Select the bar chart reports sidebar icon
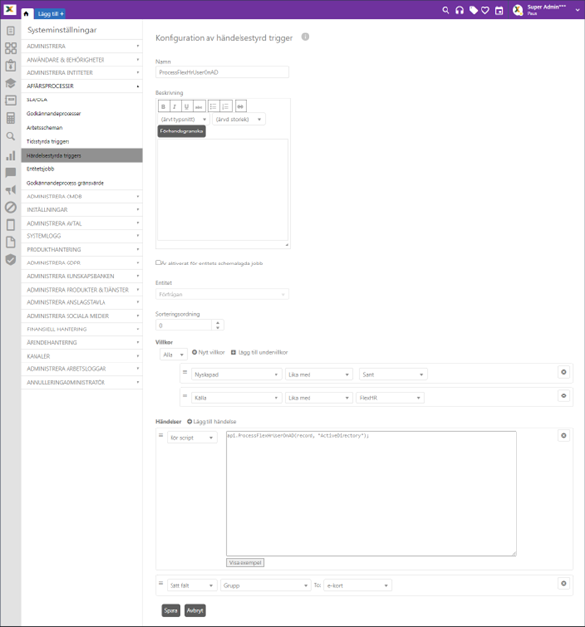The height and width of the screenshot is (627, 585). tap(11, 155)
